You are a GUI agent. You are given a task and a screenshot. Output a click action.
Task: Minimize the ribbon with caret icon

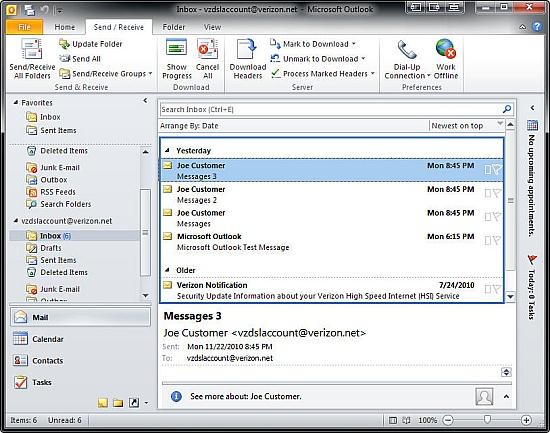coord(523,27)
